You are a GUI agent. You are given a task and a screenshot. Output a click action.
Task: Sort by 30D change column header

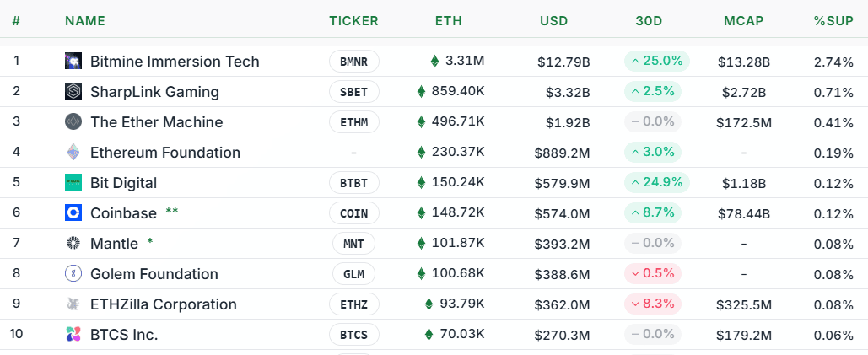(x=649, y=21)
